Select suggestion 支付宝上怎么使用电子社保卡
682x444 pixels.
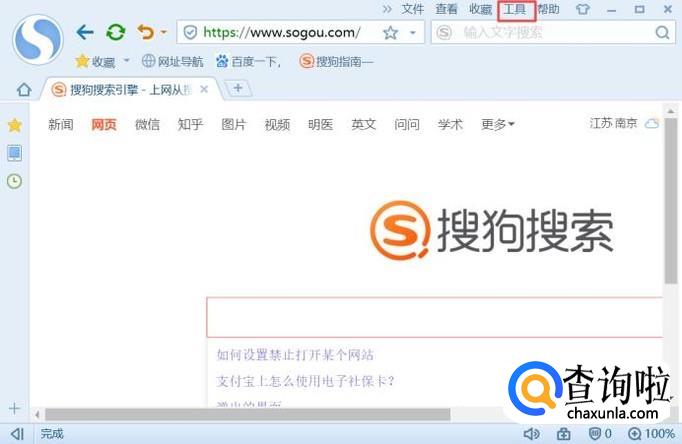pos(305,381)
